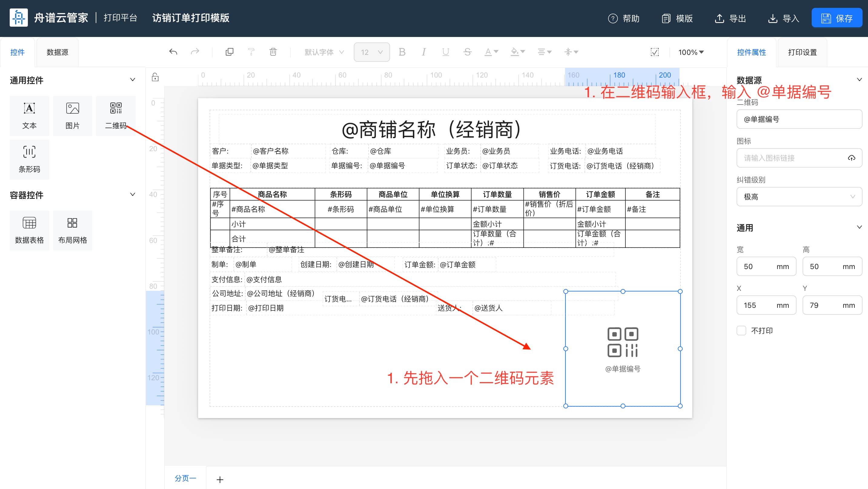Click the select-all dashed checkbox icon
The height and width of the screenshot is (489, 868).
click(655, 52)
